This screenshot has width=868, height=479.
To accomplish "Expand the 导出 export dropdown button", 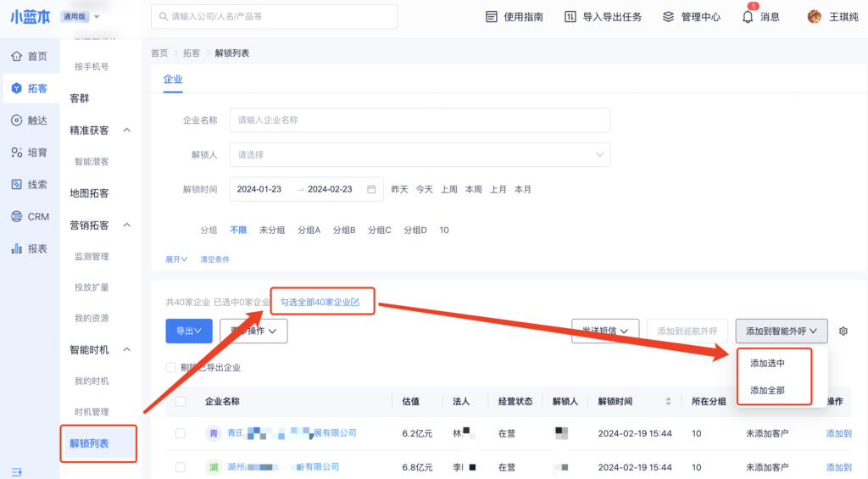I will (x=188, y=331).
